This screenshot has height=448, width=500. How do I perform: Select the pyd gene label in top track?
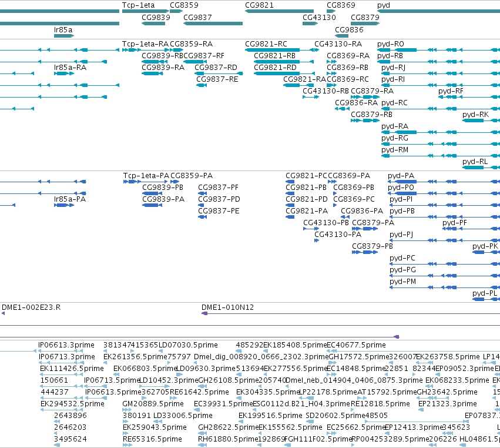coord(384,5)
